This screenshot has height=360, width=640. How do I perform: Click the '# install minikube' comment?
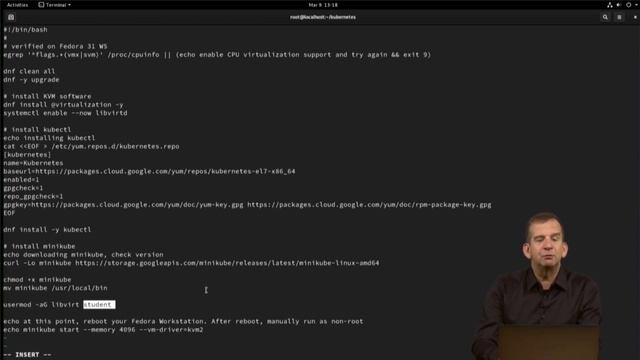(39, 246)
